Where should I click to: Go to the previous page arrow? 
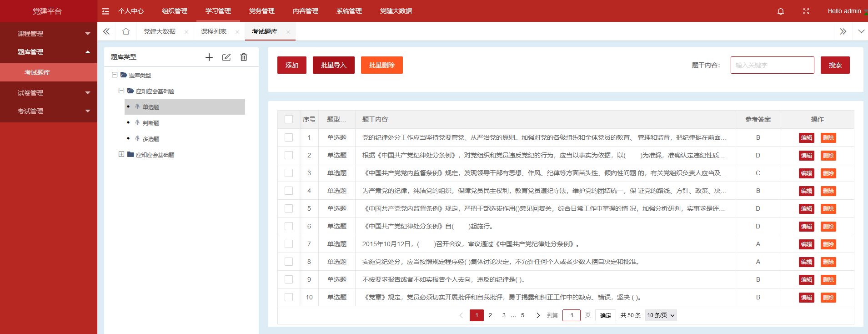461,315
